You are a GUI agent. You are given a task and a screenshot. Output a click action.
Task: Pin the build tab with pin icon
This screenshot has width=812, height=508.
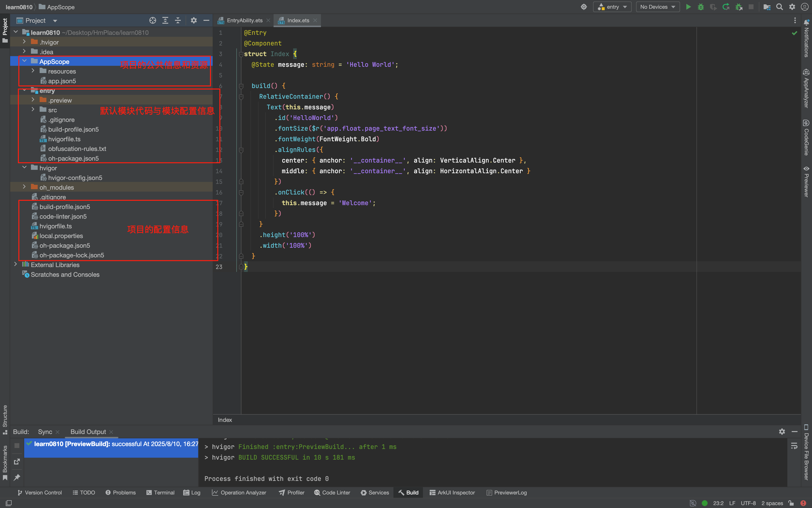17,478
